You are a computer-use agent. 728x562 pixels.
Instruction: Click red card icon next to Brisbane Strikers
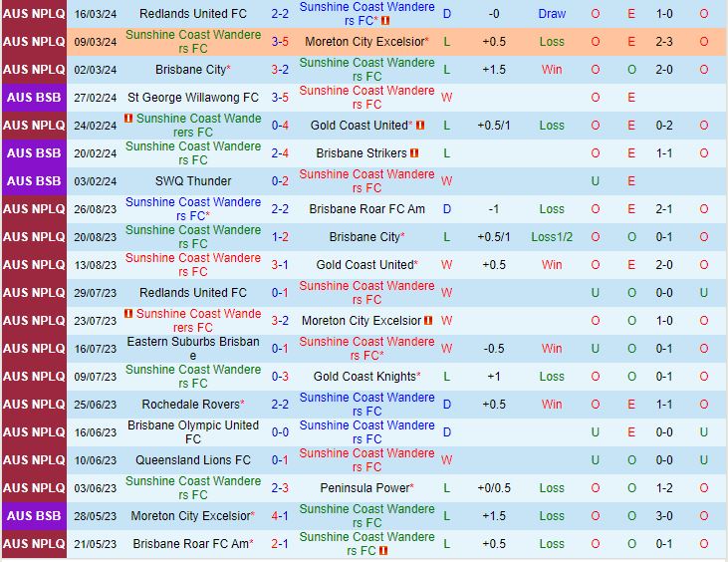point(414,153)
